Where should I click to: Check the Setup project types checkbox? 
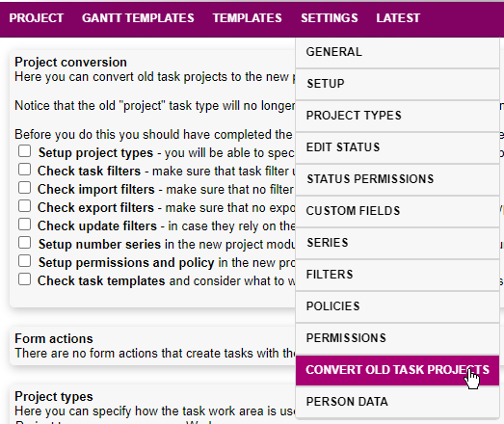(x=24, y=151)
